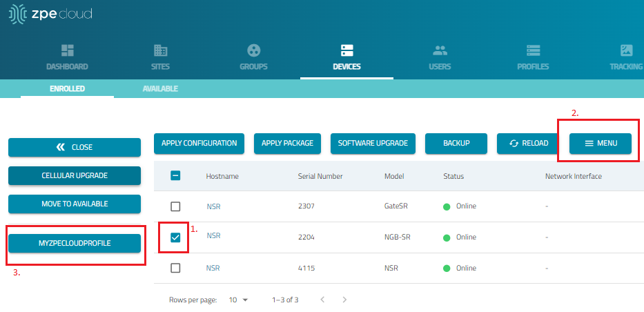
Task: Switch to the Dashboard tab label
Action: [x=68, y=66]
